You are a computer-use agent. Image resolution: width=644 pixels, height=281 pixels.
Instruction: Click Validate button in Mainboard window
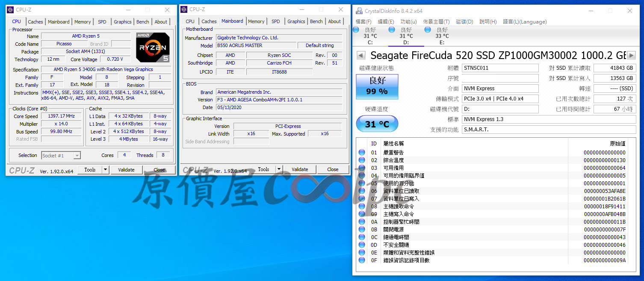300,169
